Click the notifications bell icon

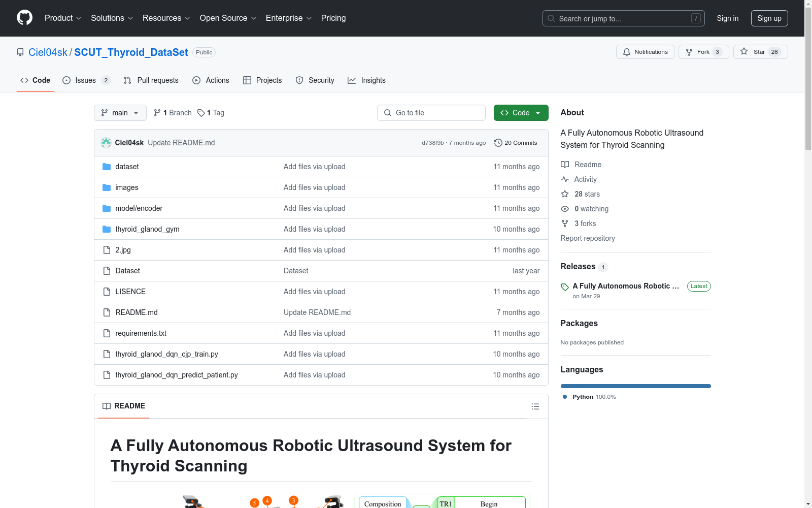(627, 52)
